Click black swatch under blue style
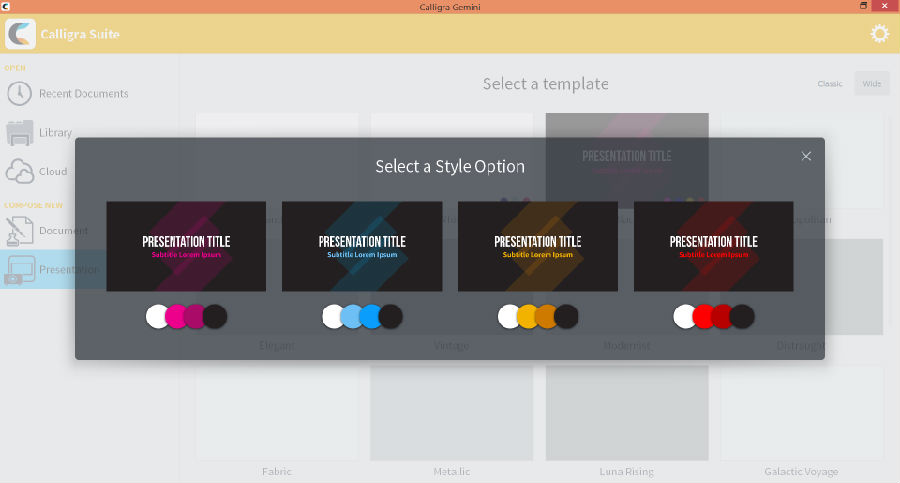The image size is (900, 483). [x=391, y=316]
